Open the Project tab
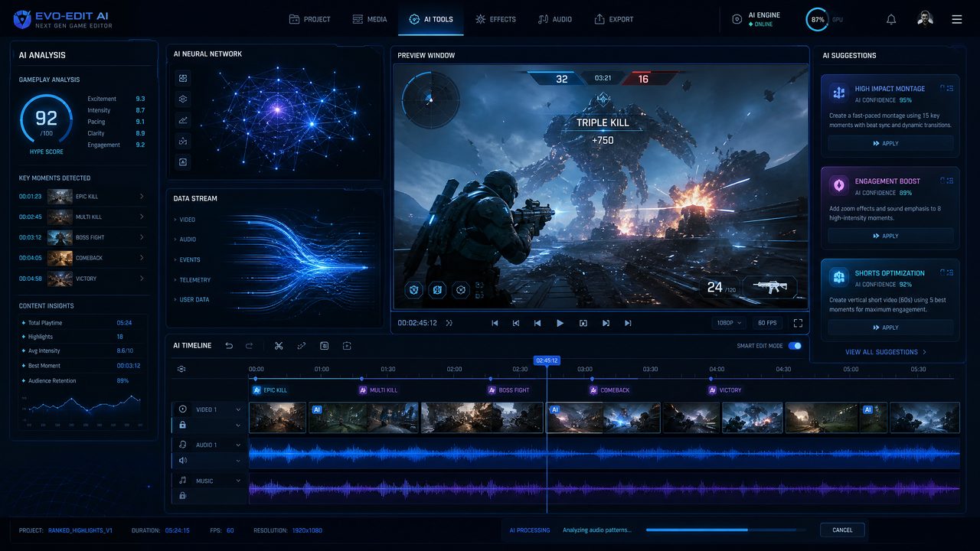The height and width of the screenshot is (551, 980). click(310, 19)
